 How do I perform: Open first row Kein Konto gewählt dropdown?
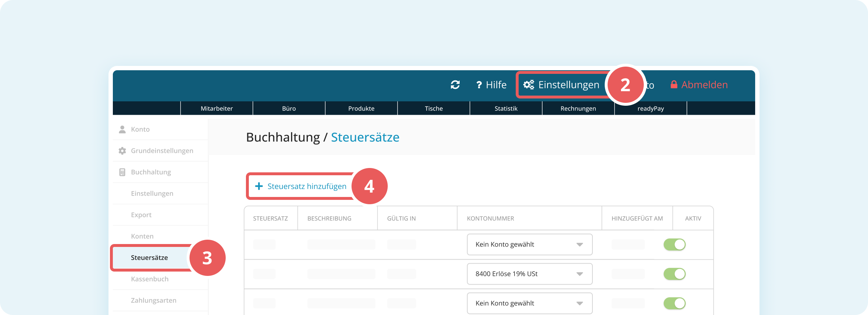point(529,244)
